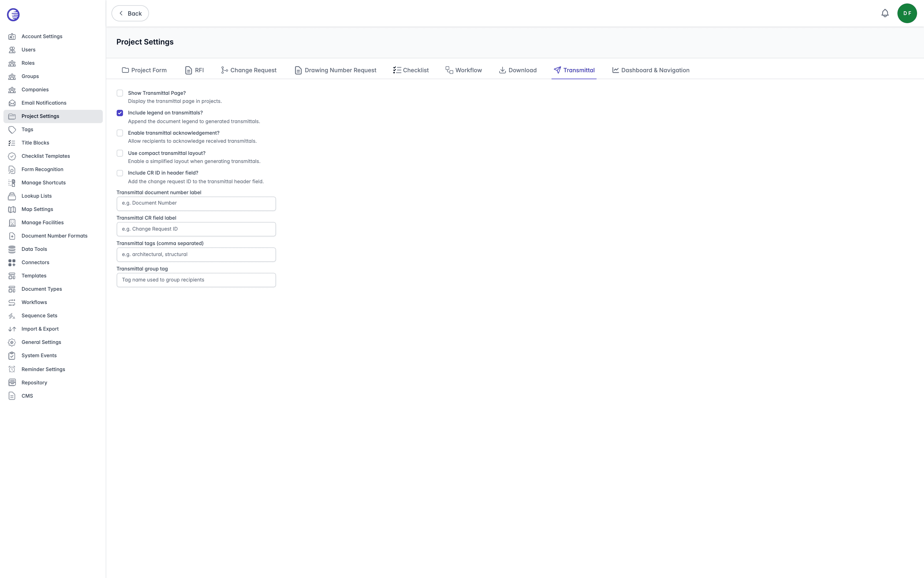Click the Map Settings map icon
Viewport: 924px width, 578px height.
click(12, 209)
